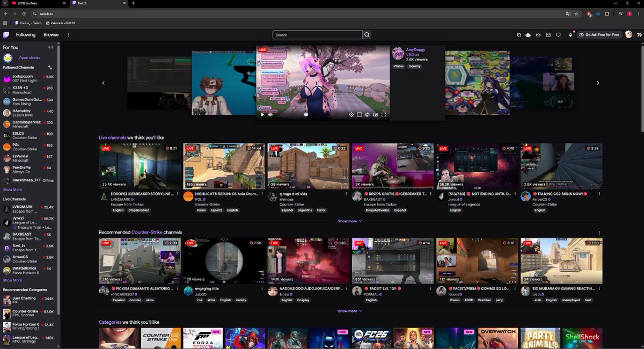Open the Twitch home logo

[6, 35]
